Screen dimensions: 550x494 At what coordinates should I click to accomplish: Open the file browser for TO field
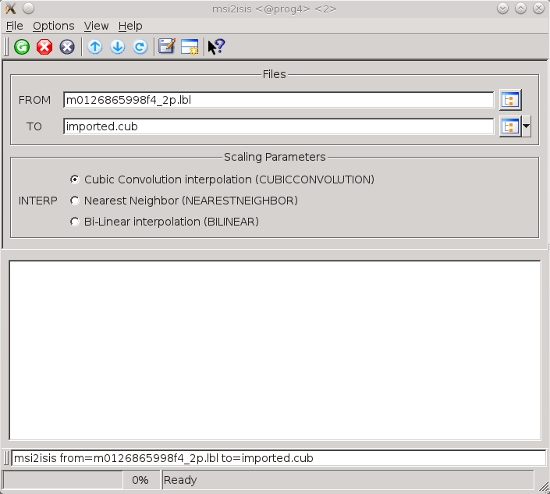tap(510, 126)
